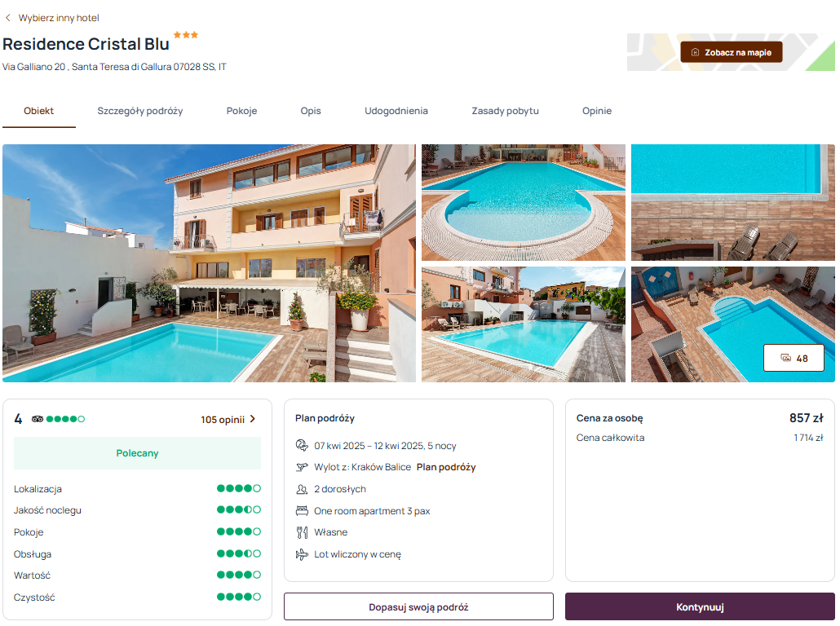Screen dimensions: 840x626
Task: Click the departure plane icon near Kraków Balice
Action: coord(302,467)
